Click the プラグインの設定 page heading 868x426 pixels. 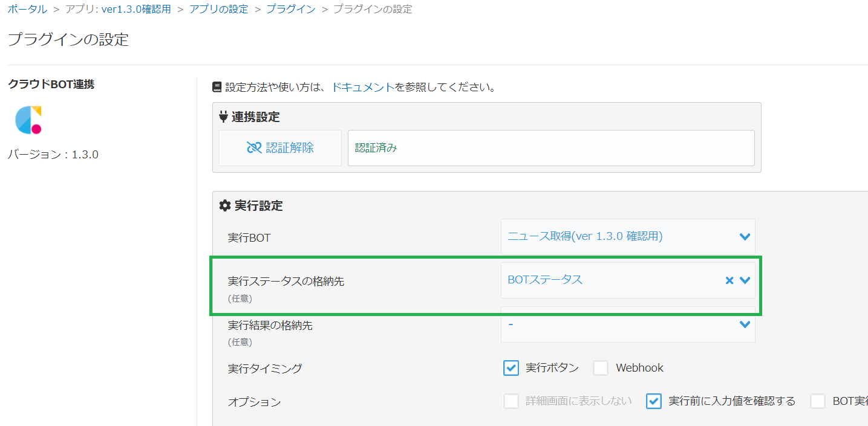[x=68, y=40]
